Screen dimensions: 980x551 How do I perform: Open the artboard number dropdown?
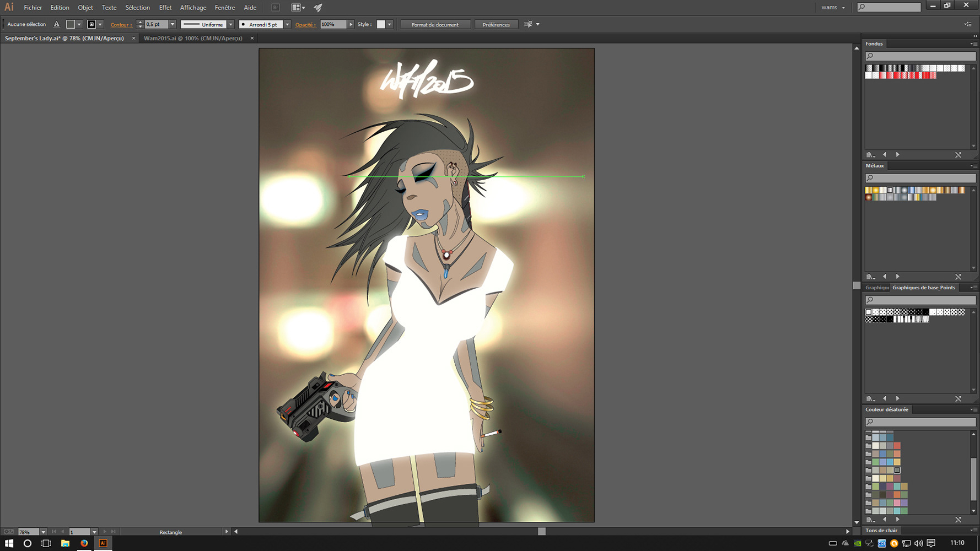[x=94, y=532]
